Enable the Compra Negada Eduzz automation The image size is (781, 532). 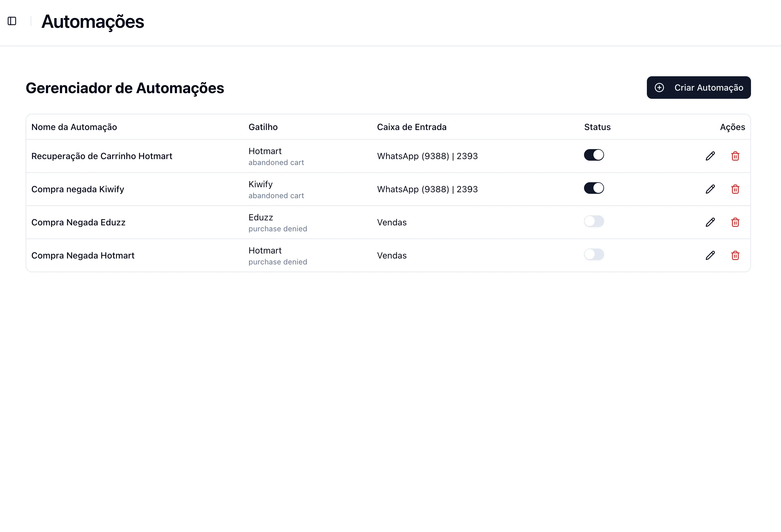tap(594, 221)
